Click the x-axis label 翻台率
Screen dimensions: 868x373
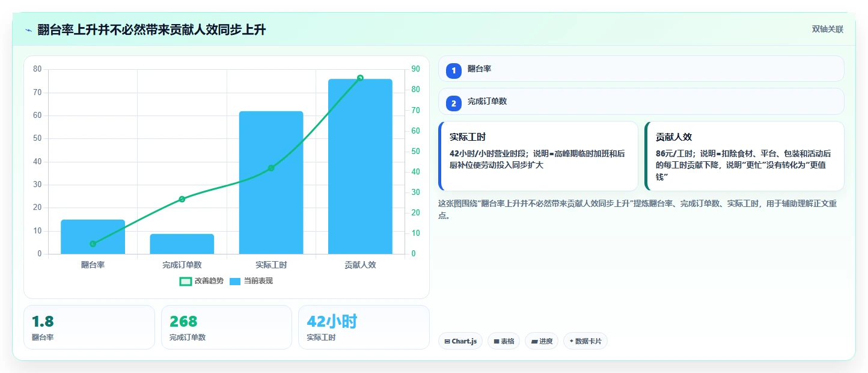pos(93,265)
